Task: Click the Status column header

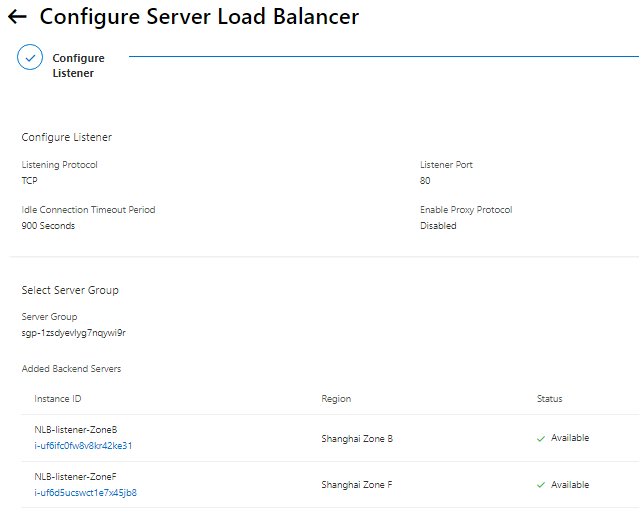Action: (x=549, y=399)
